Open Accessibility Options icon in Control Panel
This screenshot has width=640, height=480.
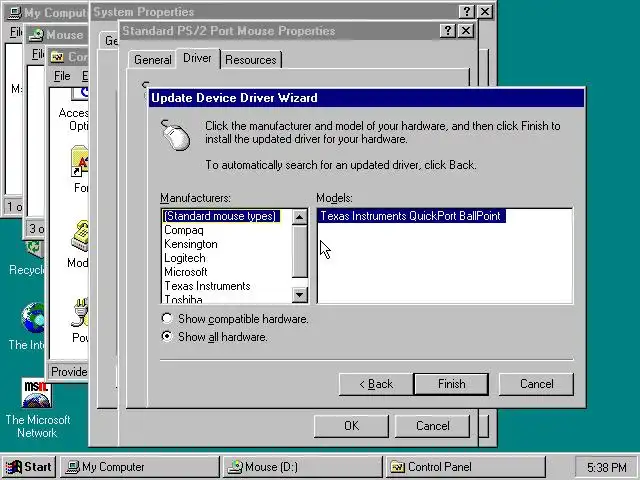point(74,110)
